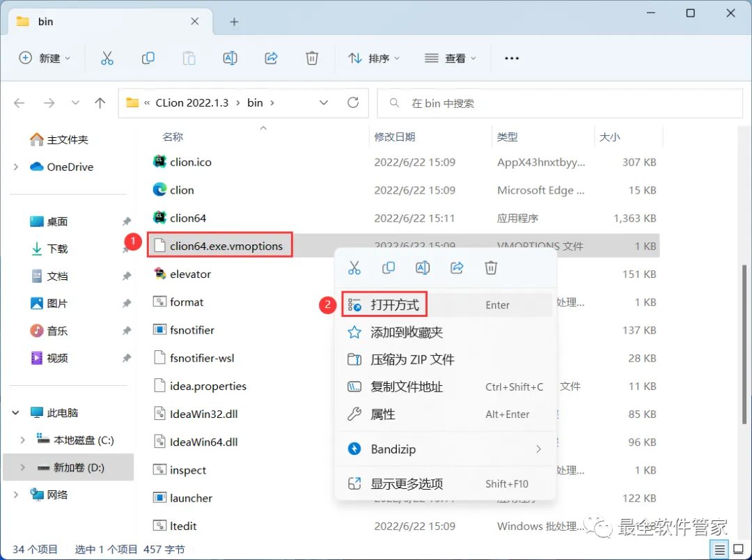Open 文档 in the sidebar
The height and width of the screenshot is (560, 752).
49,276
